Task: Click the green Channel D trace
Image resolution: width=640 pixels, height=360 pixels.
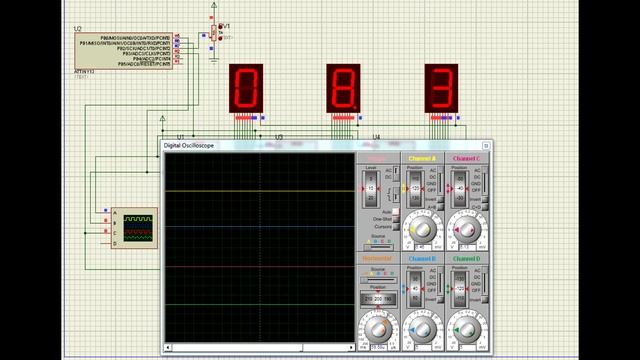Action: coord(260,304)
